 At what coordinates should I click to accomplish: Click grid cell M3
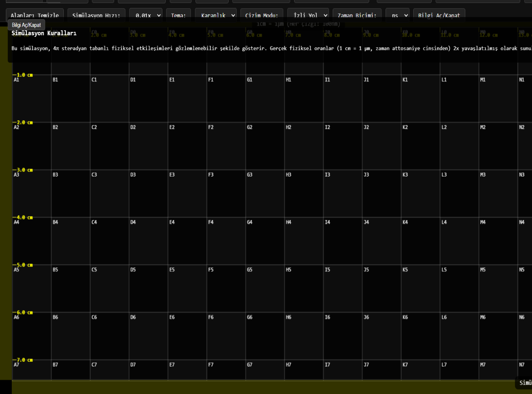tap(498, 194)
